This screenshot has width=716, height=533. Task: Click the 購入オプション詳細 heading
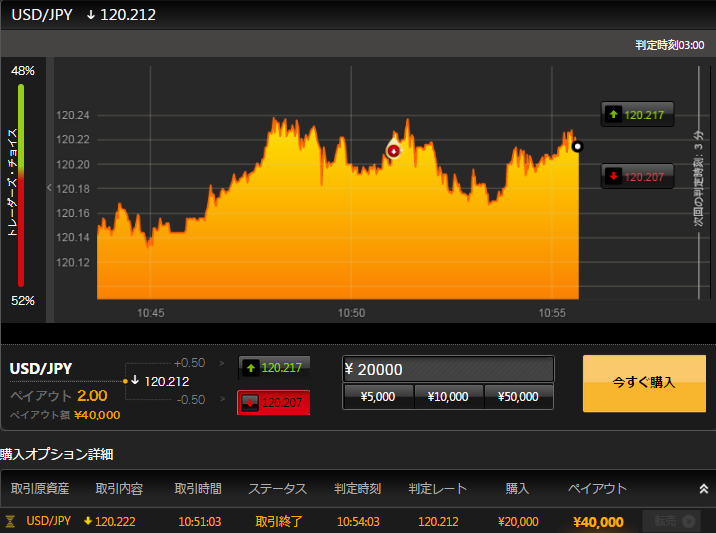pyautogui.click(x=57, y=454)
